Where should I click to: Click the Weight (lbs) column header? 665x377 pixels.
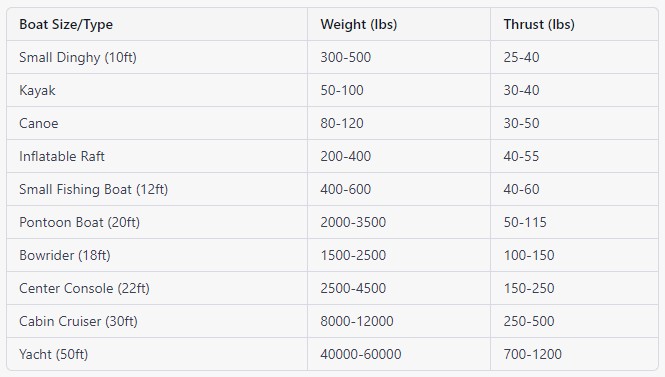pyautogui.click(x=359, y=25)
